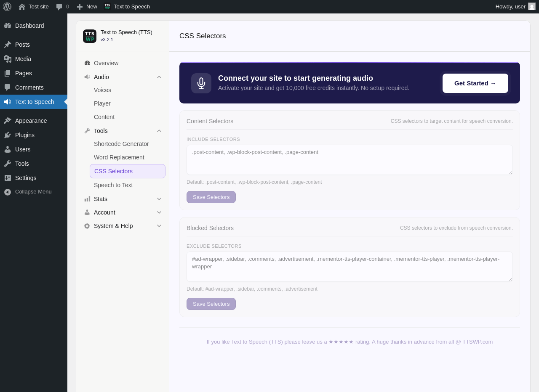This screenshot has height=392, width=539.
Task: Expand the Account section
Action: 159,212
